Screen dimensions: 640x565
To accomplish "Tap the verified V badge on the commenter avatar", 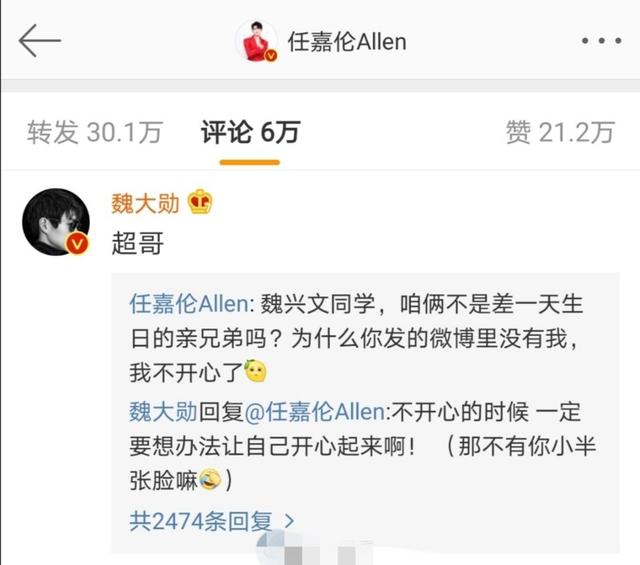I will [77, 244].
